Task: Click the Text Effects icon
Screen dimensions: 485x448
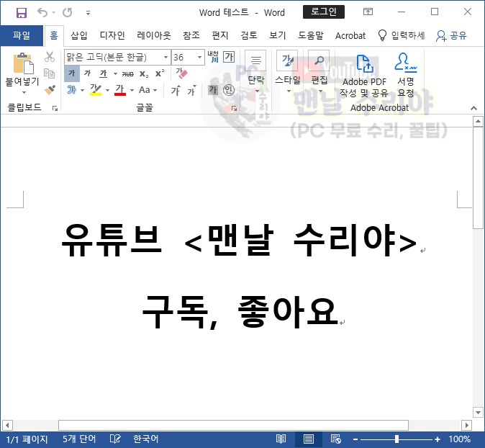Action: tap(72, 90)
